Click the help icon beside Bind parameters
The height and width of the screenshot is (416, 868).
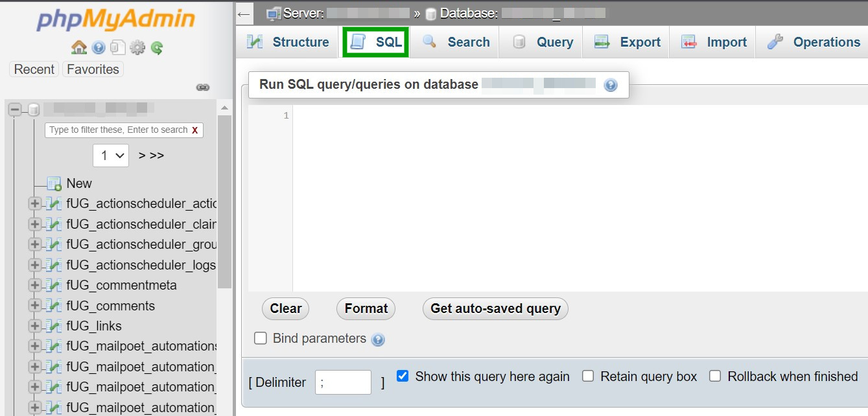[x=378, y=340]
